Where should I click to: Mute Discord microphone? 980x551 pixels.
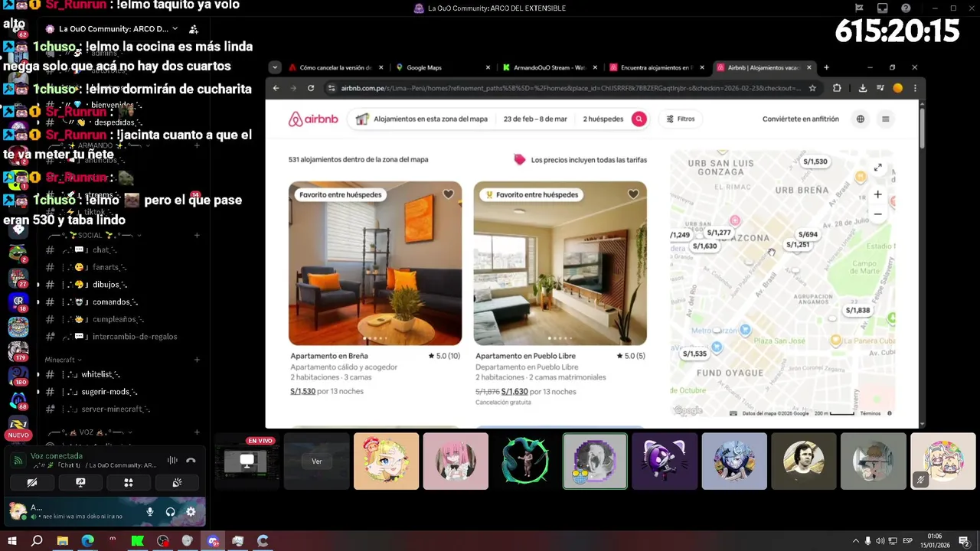pyautogui.click(x=150, y=511)
